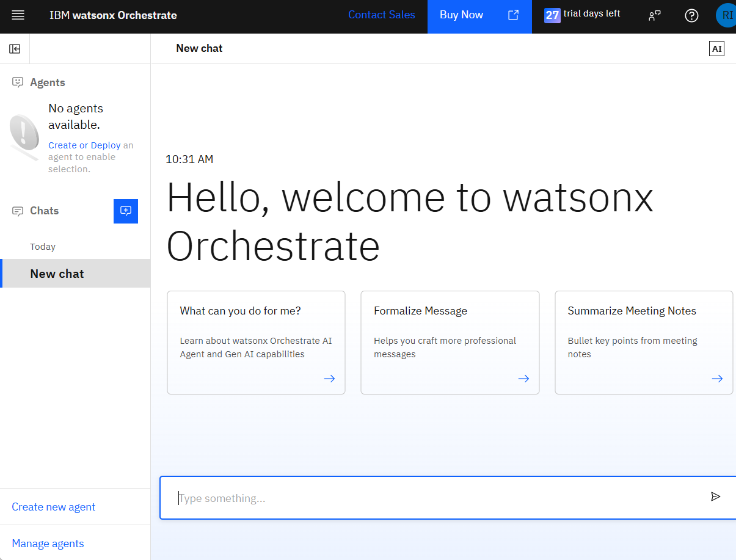The height and width of the screenshot is (560, 736).
Task: Click the Today label in Chats
Action: tap(43, 247)
